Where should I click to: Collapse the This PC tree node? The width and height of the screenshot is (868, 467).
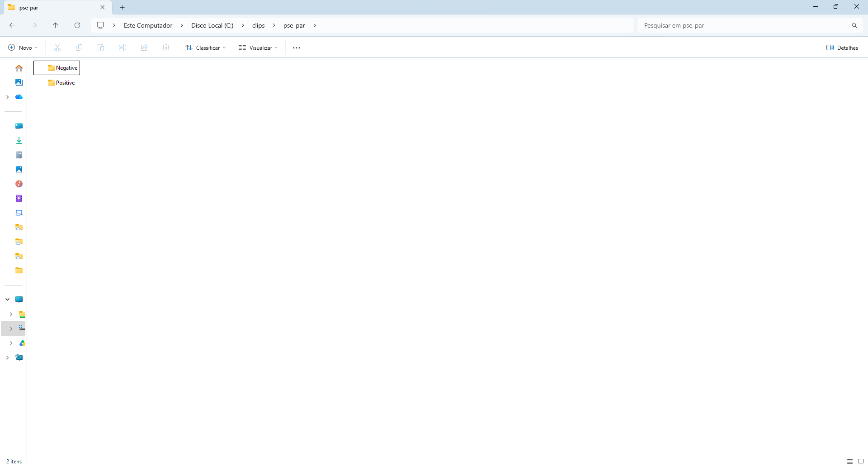(x=7, y=300)
